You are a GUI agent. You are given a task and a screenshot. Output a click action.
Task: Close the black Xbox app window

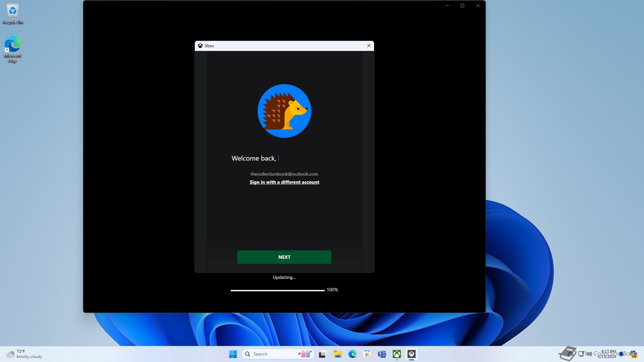click(x=478, y=6)
